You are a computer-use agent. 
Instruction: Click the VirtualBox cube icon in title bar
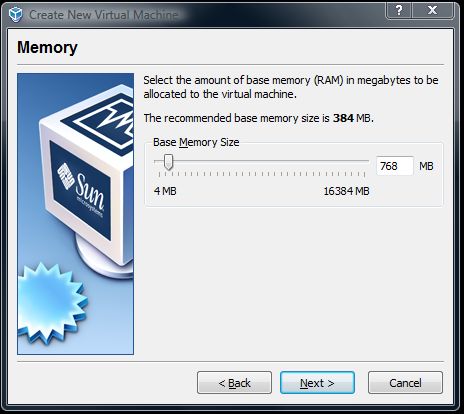click(x=15, y=14)
